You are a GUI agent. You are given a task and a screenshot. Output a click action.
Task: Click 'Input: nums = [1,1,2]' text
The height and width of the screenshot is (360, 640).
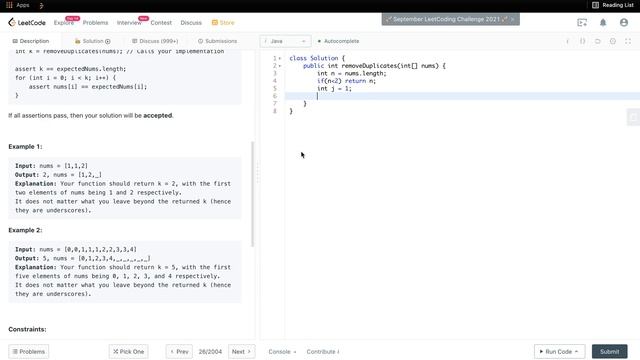click(x=51, y=166)
